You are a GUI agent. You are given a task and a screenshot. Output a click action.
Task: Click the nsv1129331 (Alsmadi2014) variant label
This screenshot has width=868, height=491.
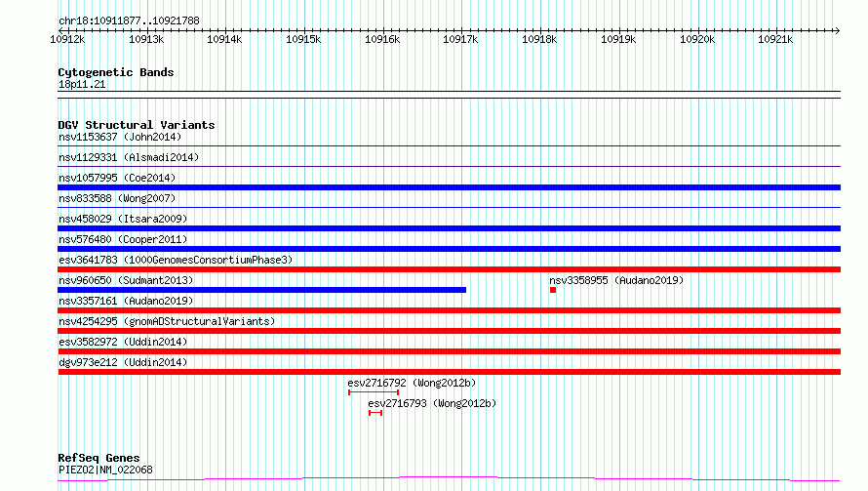coord(129,157)
